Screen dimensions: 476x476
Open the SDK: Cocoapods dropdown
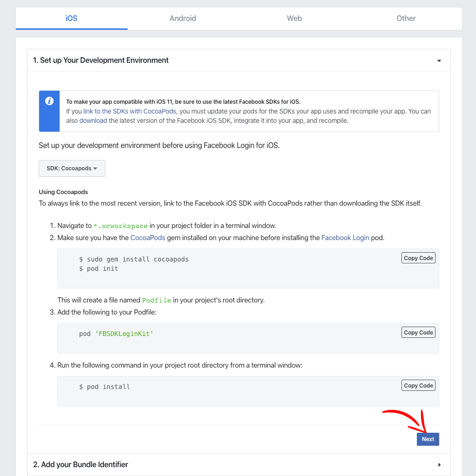[x=72, y=168]
